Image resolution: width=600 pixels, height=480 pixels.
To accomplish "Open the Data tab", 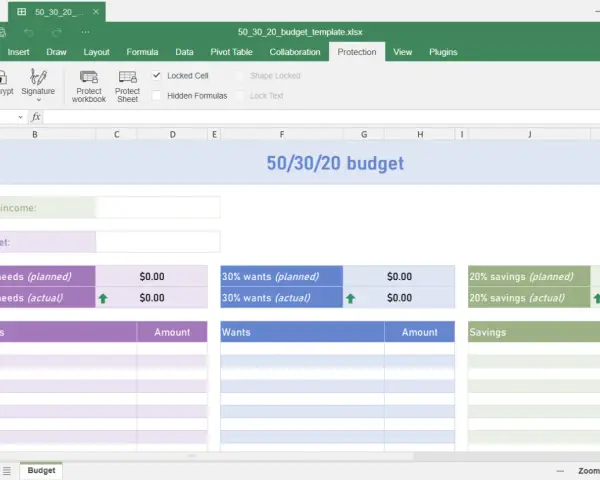I will 184,52.
